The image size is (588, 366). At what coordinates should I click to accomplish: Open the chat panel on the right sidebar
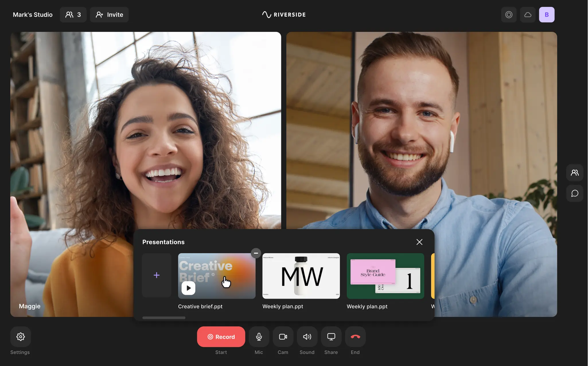pos(575,193)
